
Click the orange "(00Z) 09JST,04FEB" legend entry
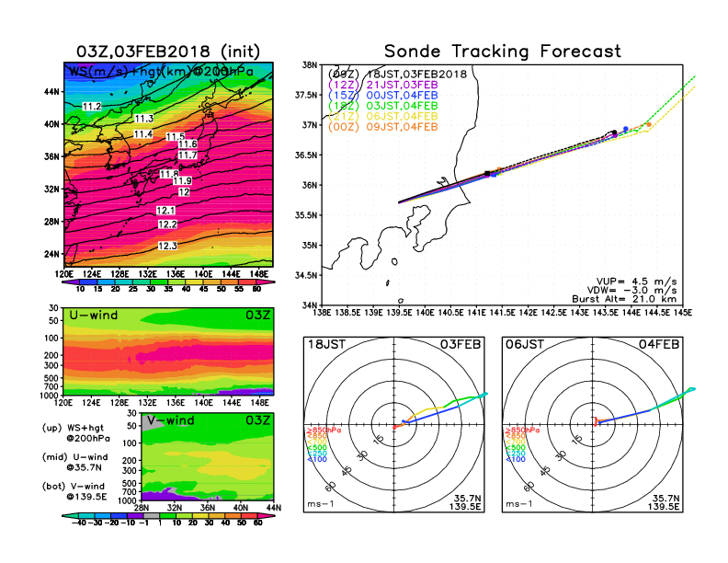[x=383, y=127]
